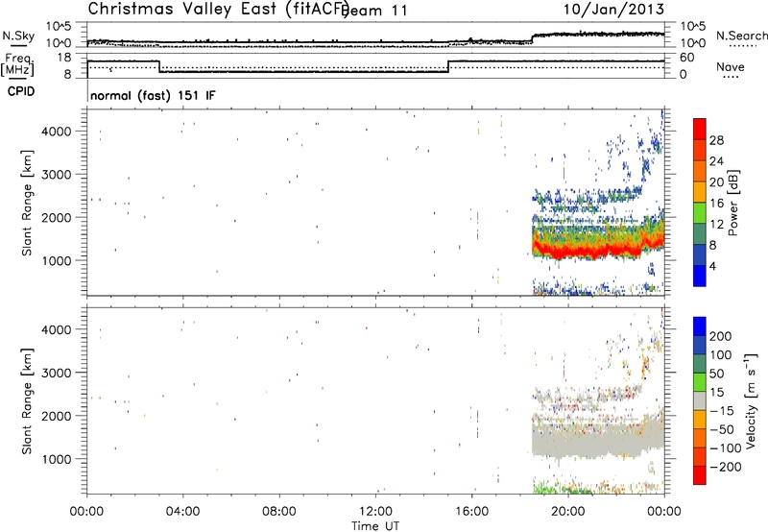Click the gray segment of the Velocity color bar

click(x=700, y=400)
